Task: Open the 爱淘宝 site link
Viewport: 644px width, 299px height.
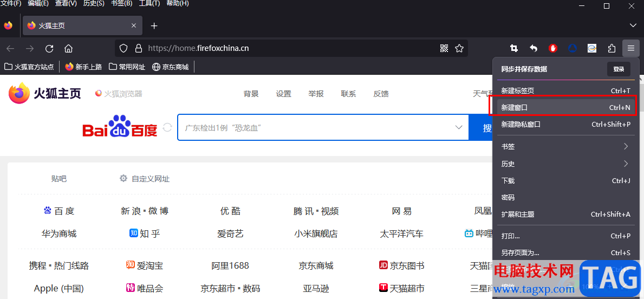Action: (145, 266)
